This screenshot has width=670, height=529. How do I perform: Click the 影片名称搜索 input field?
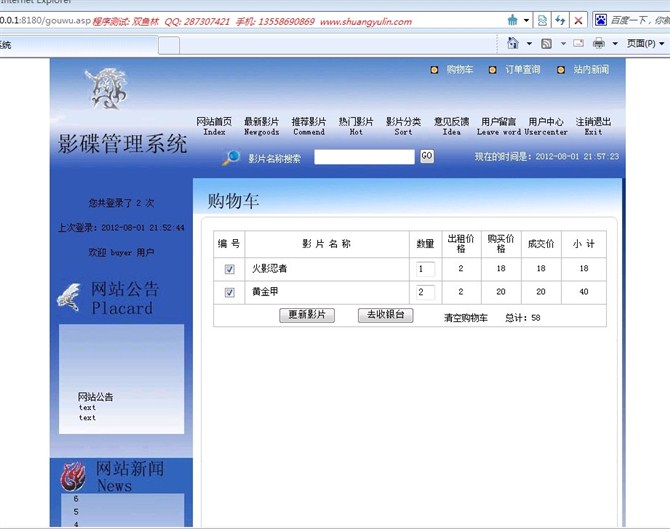click(364, 157)
